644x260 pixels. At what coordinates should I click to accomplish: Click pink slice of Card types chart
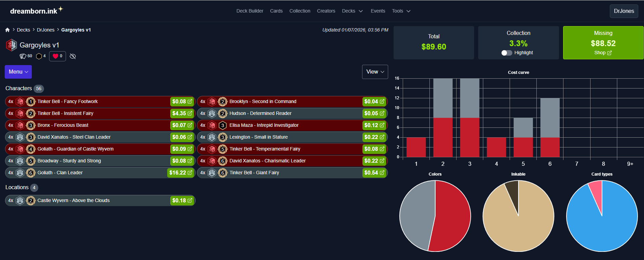(597, 193)
